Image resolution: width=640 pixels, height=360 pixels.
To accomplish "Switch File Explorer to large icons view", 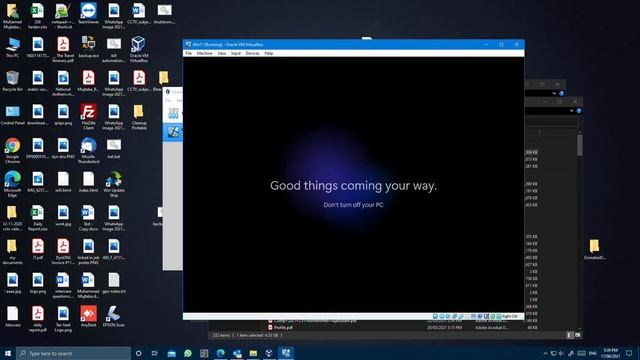I will (578, 335).
